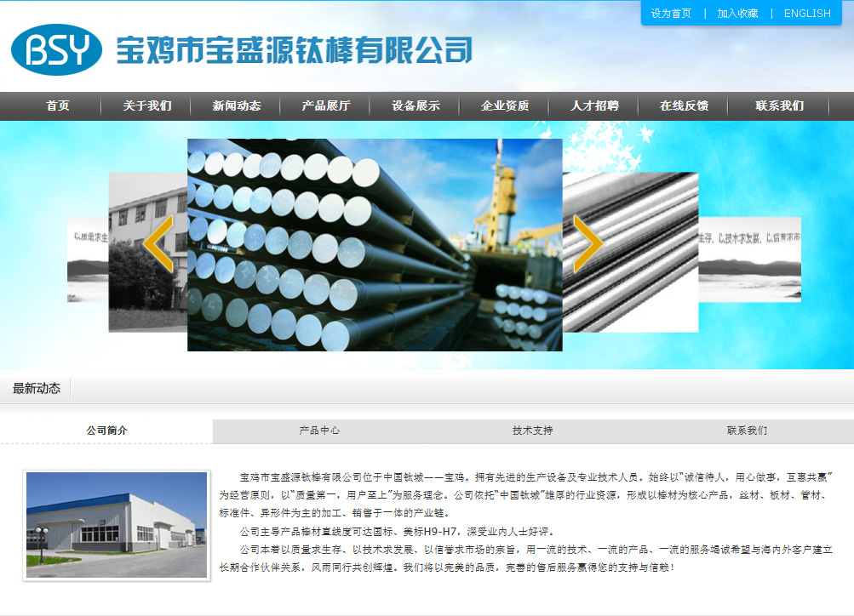Click the titanium rods center slide image
The image size is (854, 616).
point(375,245)
